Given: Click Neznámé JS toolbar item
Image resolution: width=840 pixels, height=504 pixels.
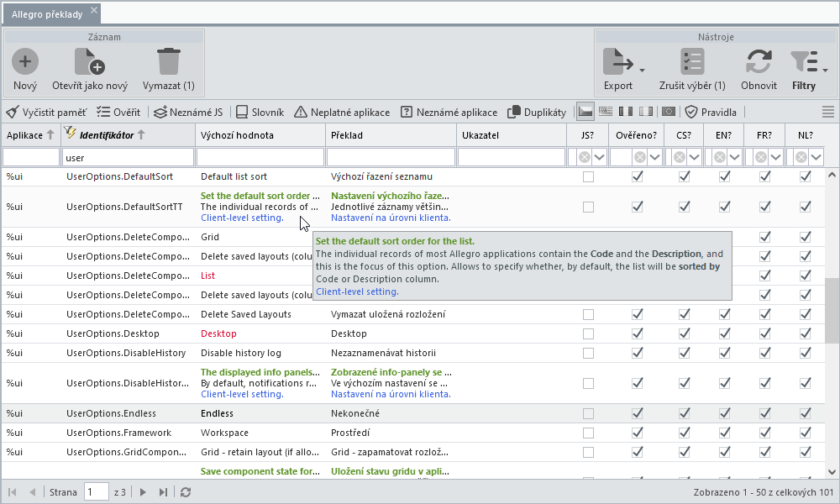Looking at the screenshot, I should 188,113.
